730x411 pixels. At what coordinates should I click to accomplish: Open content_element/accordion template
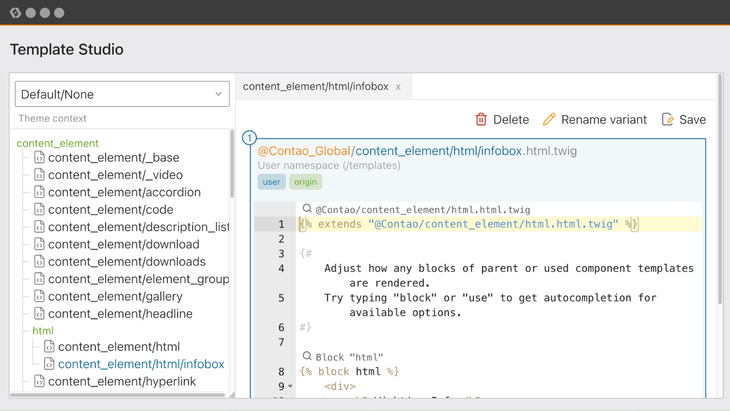[x=124, y=192]
